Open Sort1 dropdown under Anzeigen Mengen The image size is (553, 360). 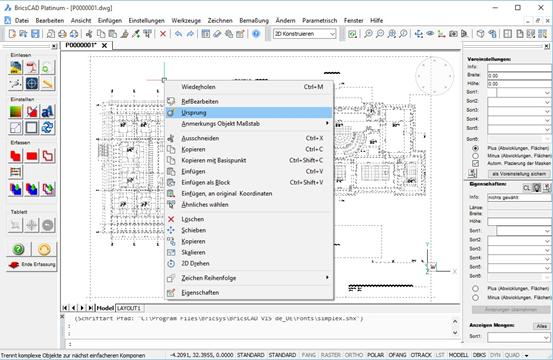coord(547,337)
